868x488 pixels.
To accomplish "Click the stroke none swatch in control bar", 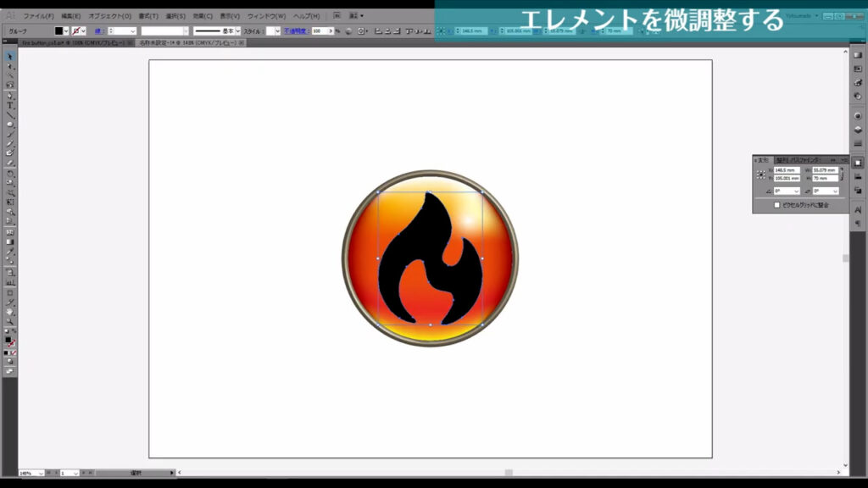I will 76,31.
